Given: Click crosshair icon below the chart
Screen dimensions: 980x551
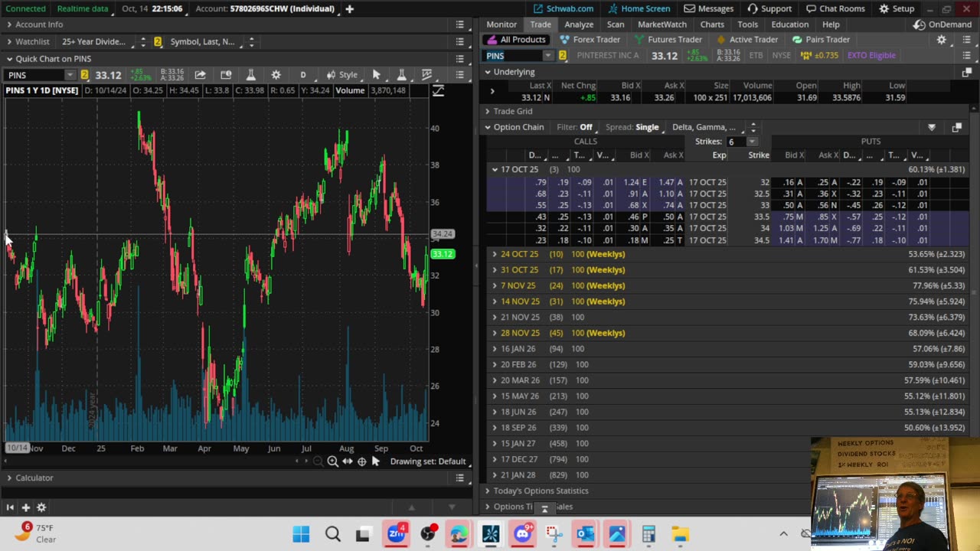Looking at the screenshot, I should coord(361,461).
